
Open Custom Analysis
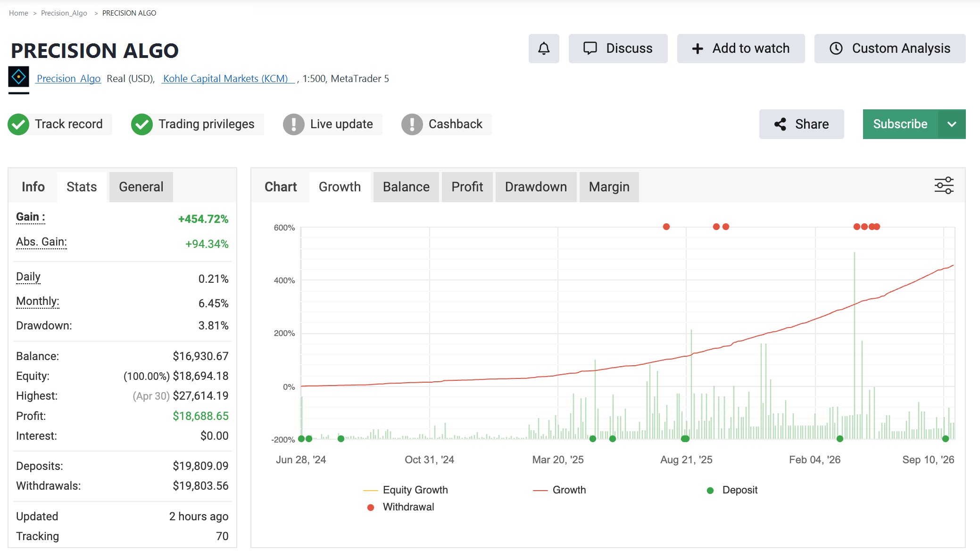click(x=890, y=49)
